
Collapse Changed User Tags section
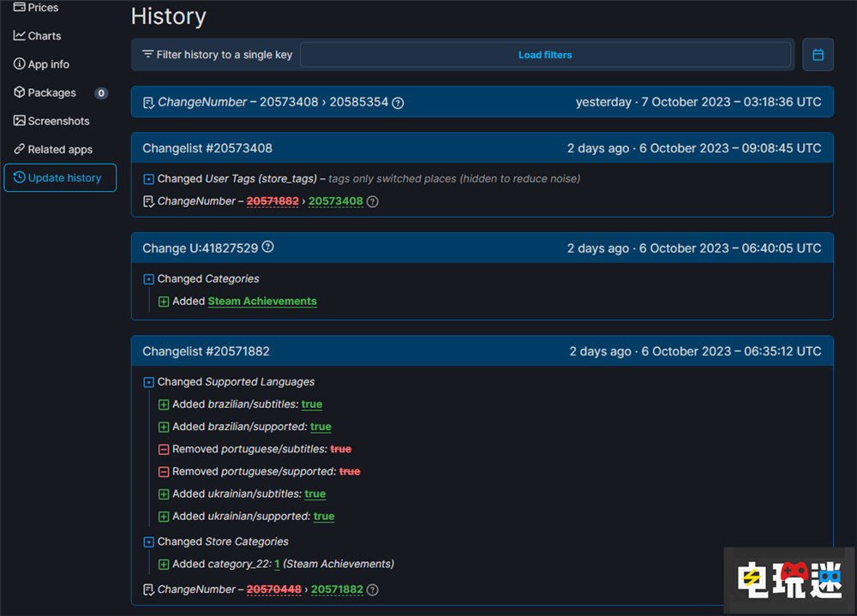(149, 179)
